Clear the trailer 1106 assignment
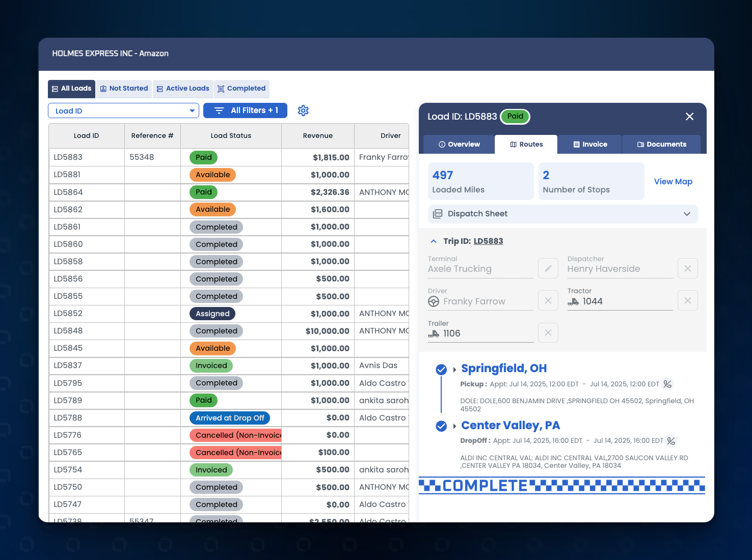The height and width of the screenshot is (560, 752). click(548, 332)
